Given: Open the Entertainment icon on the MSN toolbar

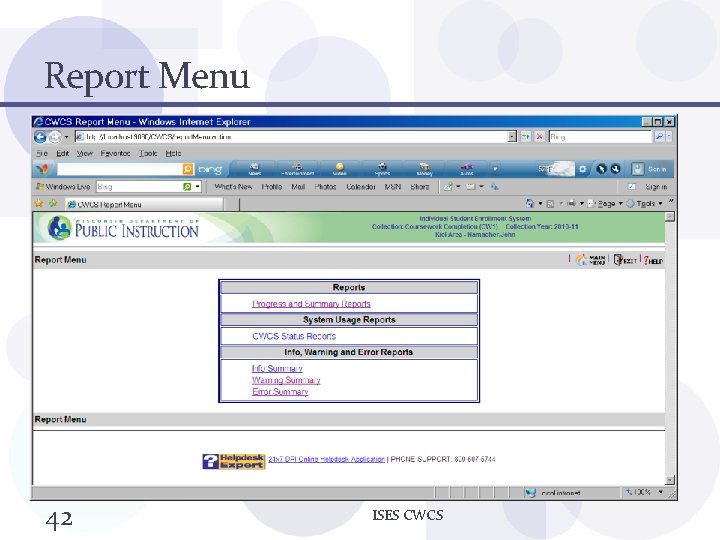Looking at the screenshot, I should tap(297, 169).
